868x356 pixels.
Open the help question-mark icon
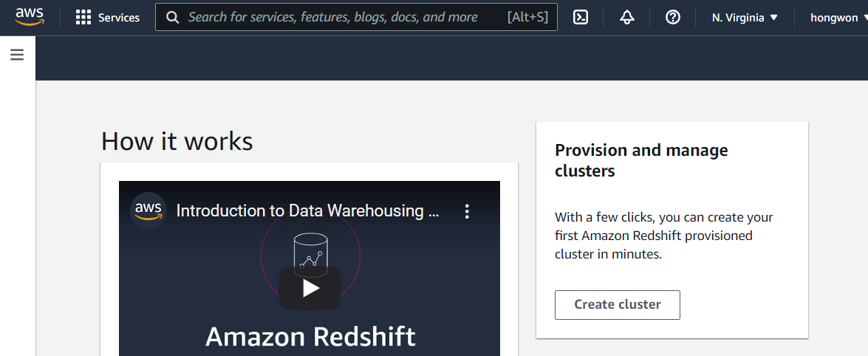click(x=672, y=17)
